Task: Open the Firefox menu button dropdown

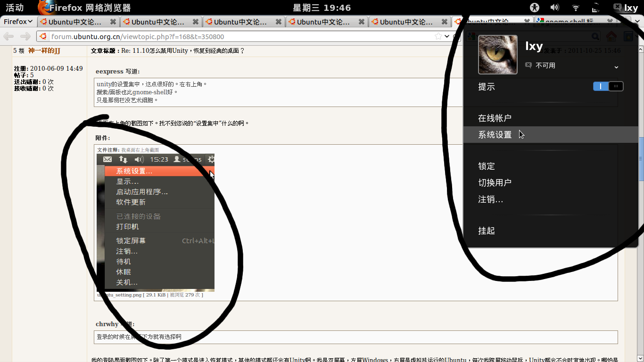Action: (x=18, y=22)
